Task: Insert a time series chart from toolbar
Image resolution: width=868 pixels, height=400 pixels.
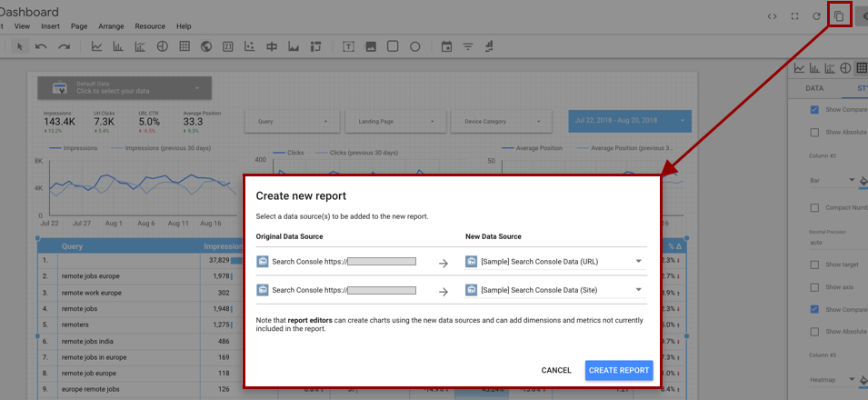Action: point(97,46)
